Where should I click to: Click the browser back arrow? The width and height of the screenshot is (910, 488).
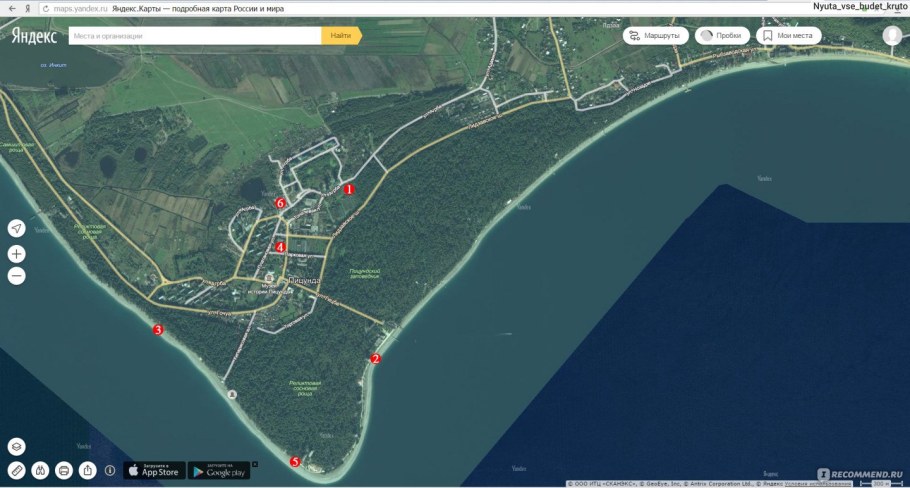pos(10,7)
